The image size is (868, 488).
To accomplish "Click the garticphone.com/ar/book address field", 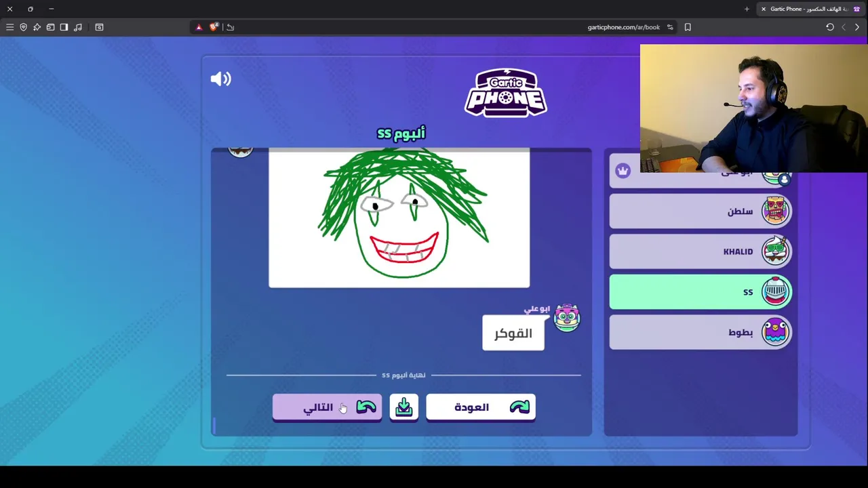I will point(624,27).
